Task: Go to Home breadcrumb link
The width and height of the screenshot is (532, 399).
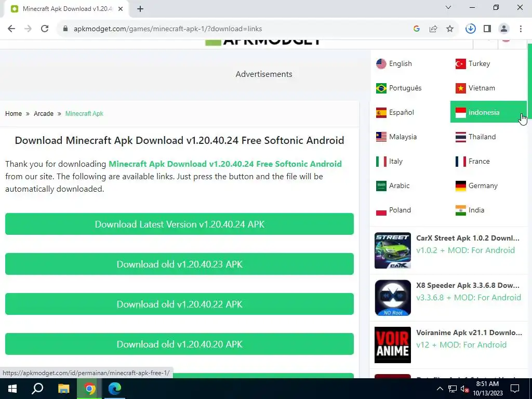Action: click(x=13, y=114)
